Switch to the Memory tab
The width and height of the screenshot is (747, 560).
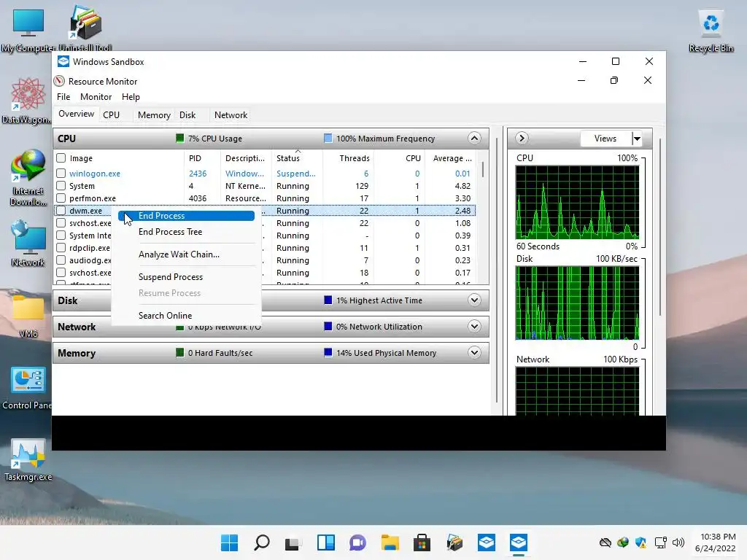point(154,114)
